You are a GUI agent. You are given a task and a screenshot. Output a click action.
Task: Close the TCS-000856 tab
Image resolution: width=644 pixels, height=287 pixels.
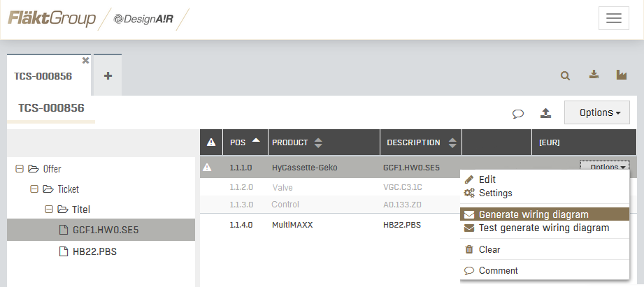(x=85, y=61)
